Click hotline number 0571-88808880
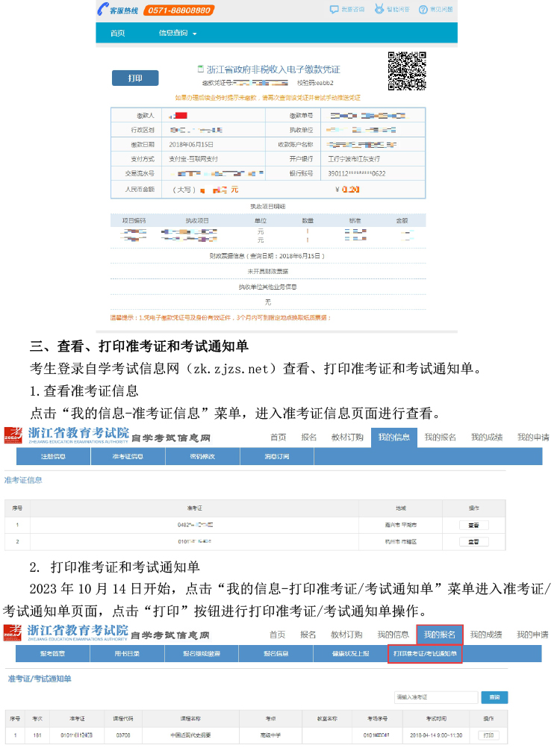 [179, 10]
